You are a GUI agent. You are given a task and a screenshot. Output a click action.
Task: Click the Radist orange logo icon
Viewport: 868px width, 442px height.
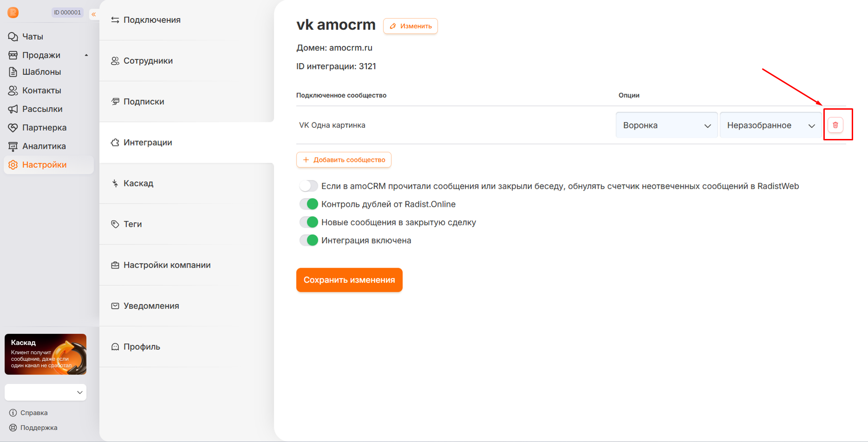[13, 13]
